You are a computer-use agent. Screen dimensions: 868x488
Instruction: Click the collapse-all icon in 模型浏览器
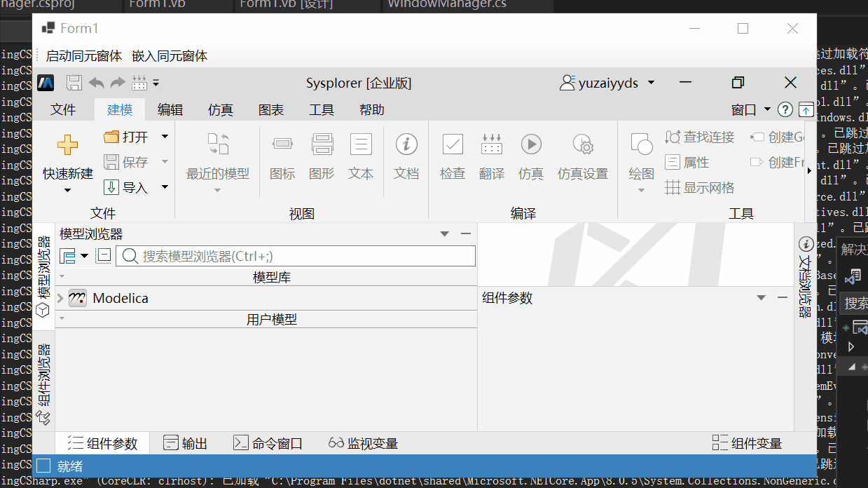[x=104, y=256]
